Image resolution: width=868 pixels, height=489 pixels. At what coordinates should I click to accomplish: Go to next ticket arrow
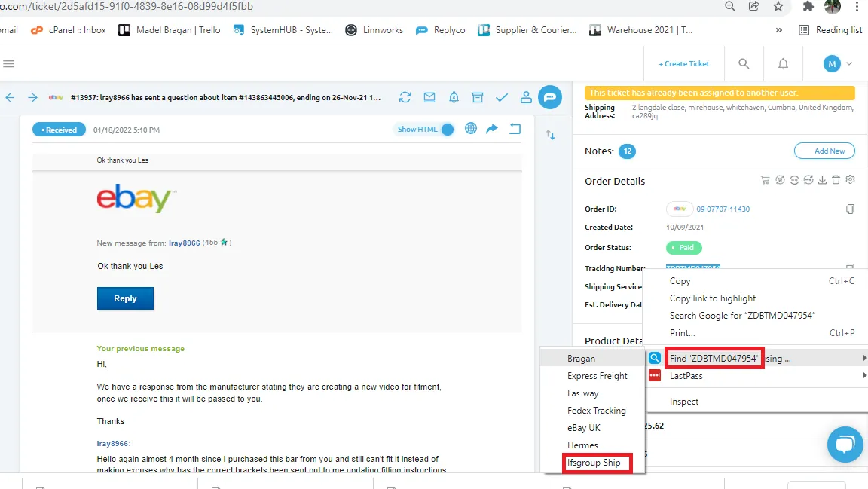(32, 97)
